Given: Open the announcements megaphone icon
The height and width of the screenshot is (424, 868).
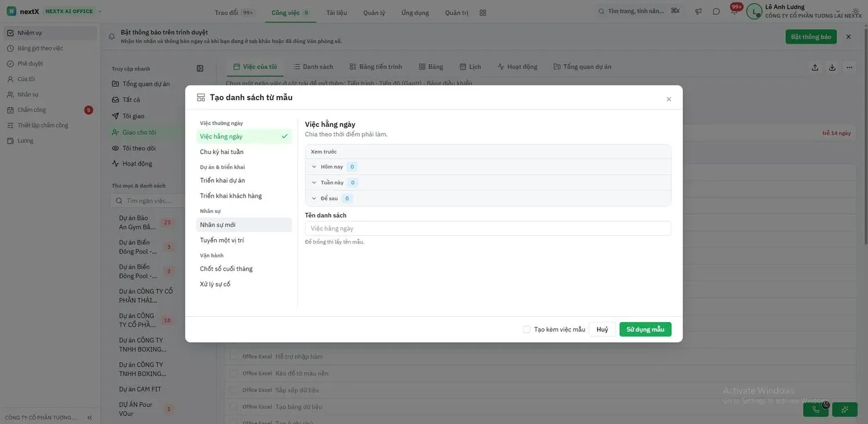Looking at the screenshot, I should [698, 12].
